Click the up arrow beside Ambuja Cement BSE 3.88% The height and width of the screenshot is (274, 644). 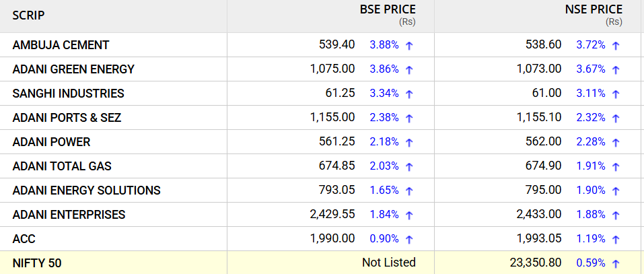point(408,46)
